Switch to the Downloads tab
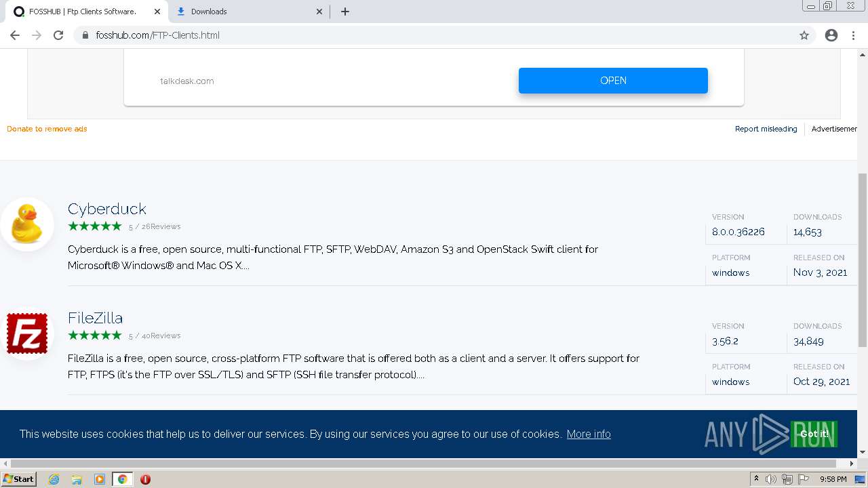 [x=248, y=12]
